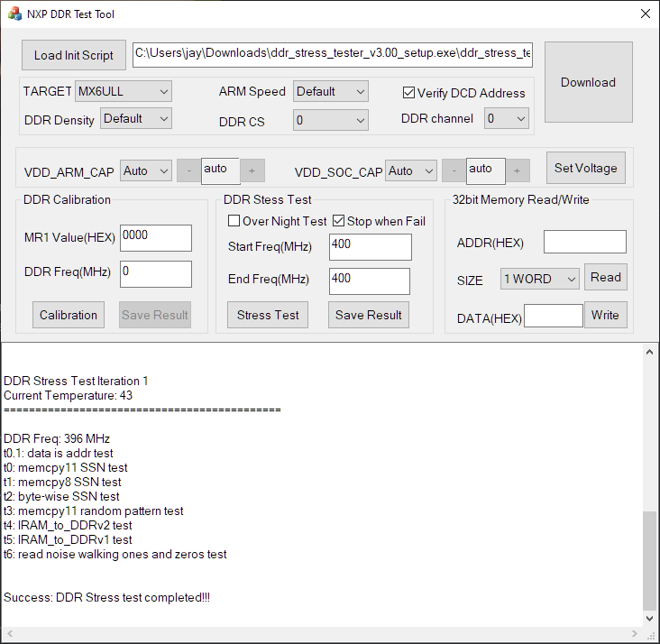The height and width of the screenshot is (644, 660).
Task: Click the Load Init Script button
Action: (x=74, y=55)
